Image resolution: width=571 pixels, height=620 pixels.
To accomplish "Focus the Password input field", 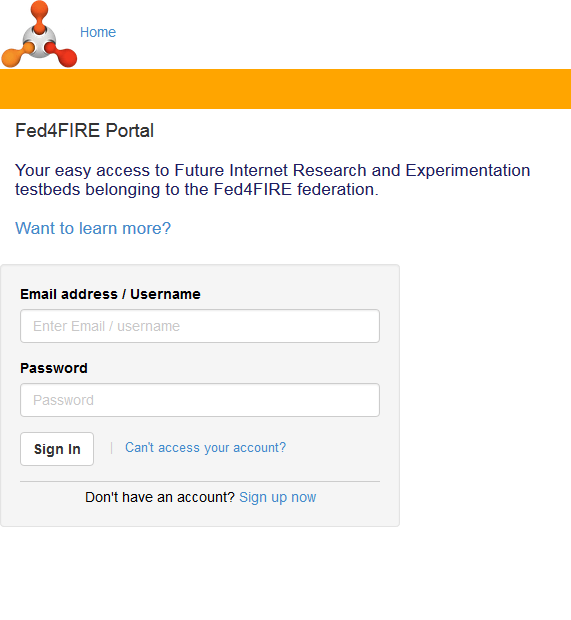I will [200, 400].
